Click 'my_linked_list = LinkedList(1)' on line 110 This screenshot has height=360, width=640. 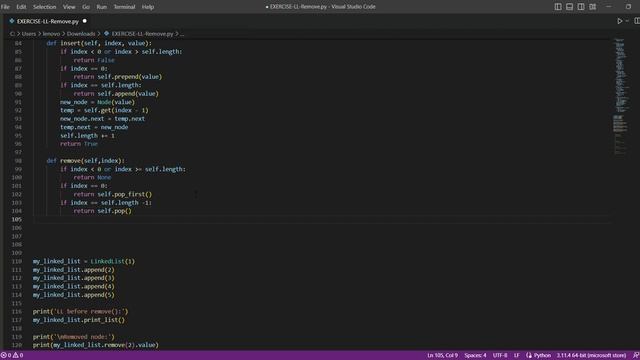point(84,261)
